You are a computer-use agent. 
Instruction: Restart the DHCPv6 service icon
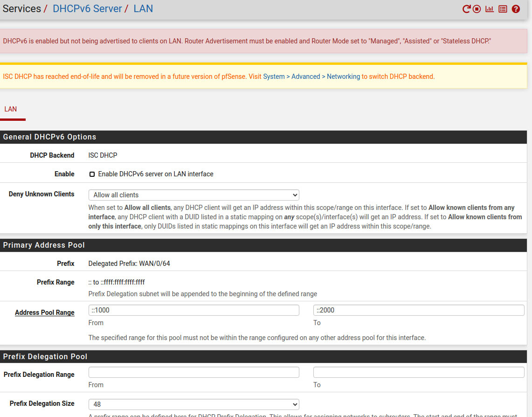coord(466,9)
